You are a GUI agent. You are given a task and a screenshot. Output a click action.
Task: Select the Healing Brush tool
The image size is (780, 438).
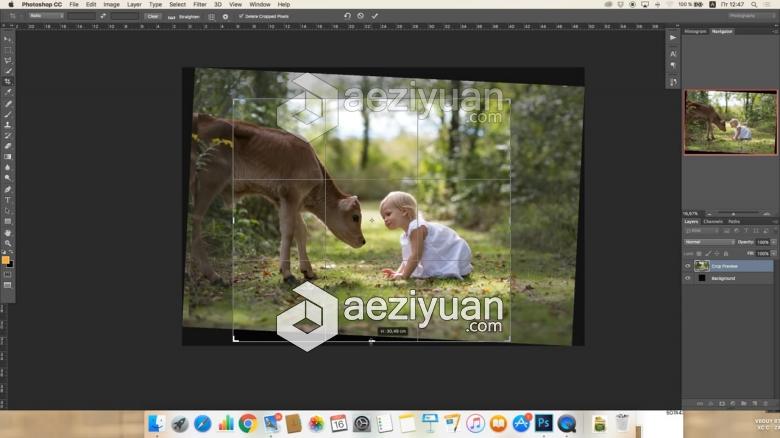pyautogui.click(x=7, y=104)
